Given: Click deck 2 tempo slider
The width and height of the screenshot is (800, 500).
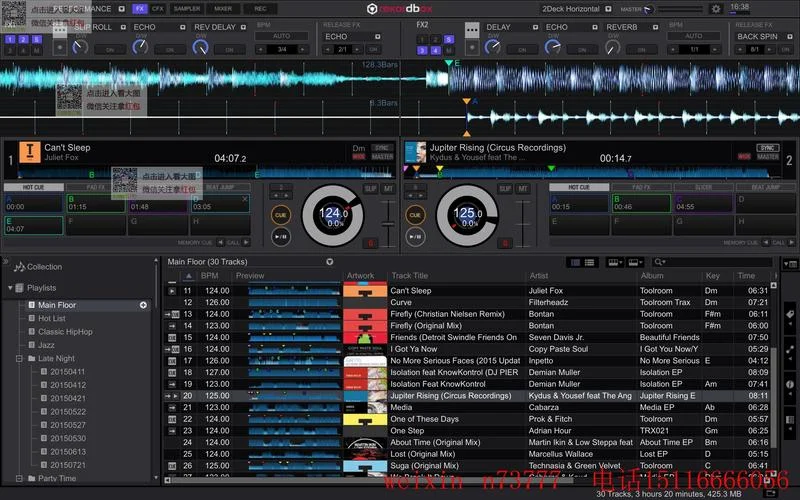Looking at the screenshot, I should (x=523, y=223).
